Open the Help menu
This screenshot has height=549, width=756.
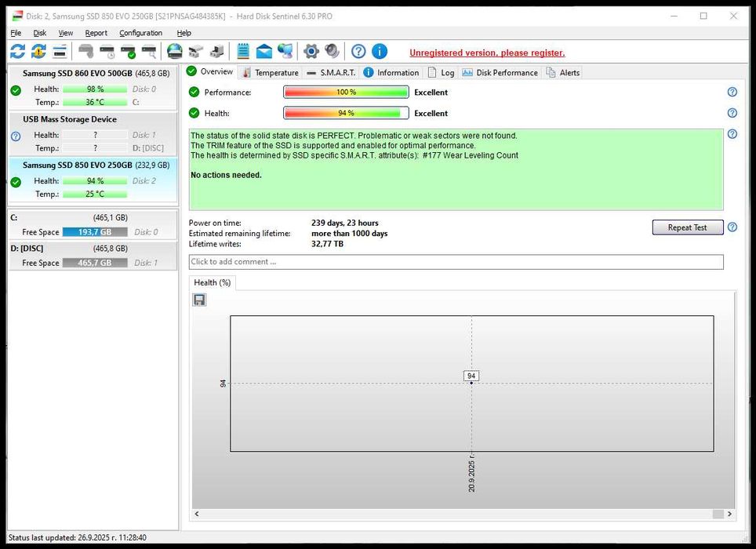click(184, 33)
